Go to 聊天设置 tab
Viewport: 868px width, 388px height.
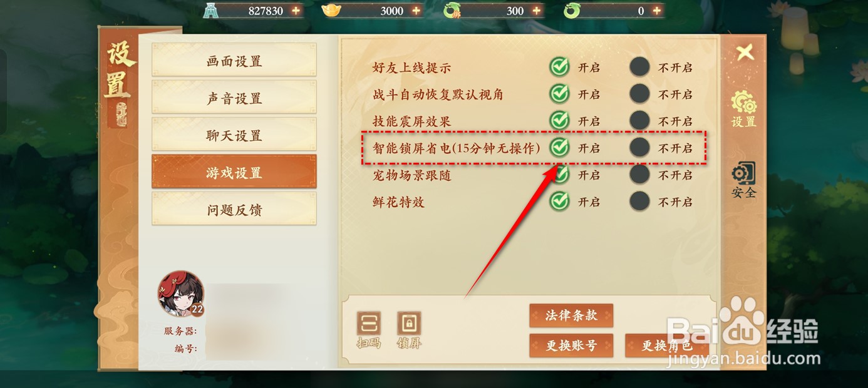[234, 135]
